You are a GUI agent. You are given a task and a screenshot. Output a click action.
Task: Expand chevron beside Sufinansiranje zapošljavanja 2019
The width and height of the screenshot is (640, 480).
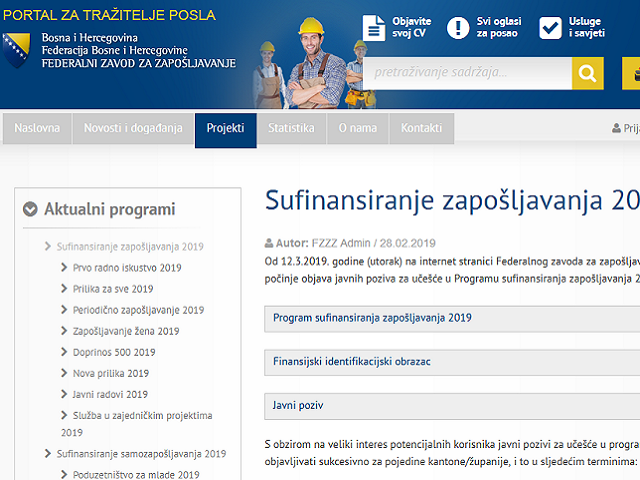click(x=48, y=246)
